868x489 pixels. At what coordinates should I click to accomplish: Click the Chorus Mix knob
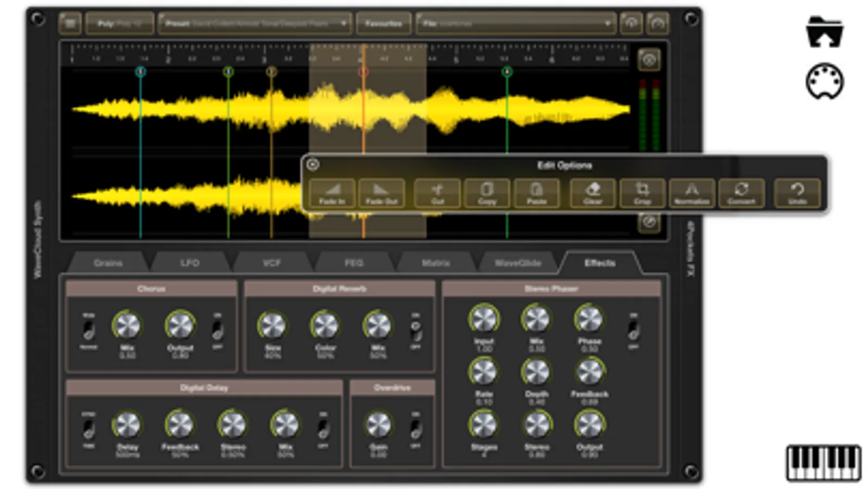pyautogui.click(x=127, y=325)
